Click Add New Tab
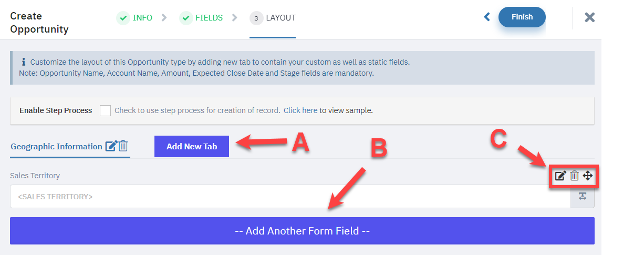 [192, 146]
